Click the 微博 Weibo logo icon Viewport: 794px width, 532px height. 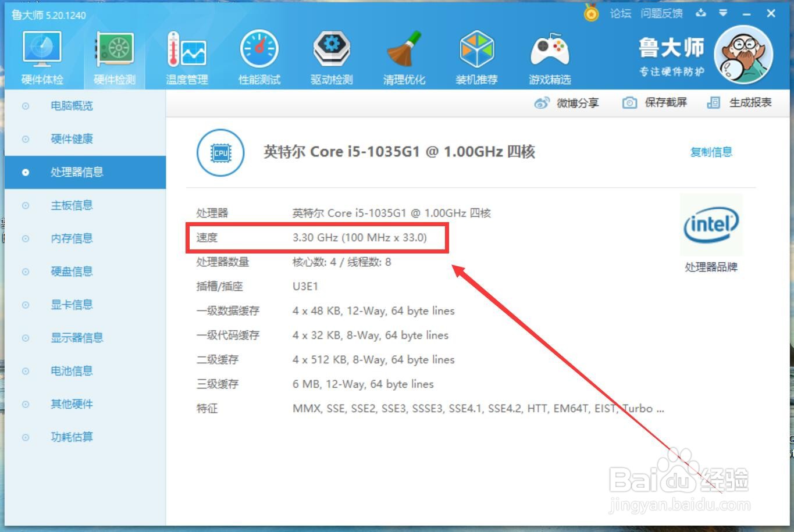(542, 103)
